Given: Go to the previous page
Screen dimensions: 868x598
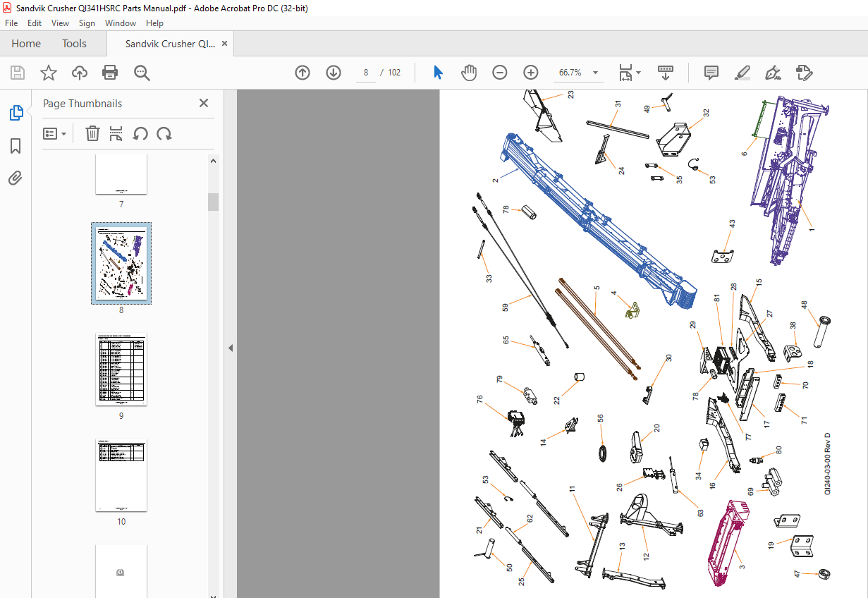Looking at the screenshot, I should [x=302, y=73].
